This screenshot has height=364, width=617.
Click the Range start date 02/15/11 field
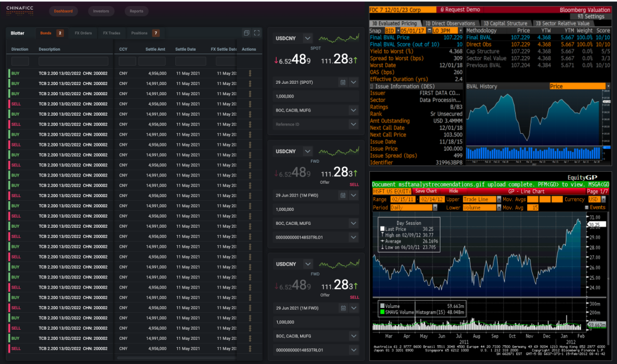pyautogui.click(x=403, y=199)
